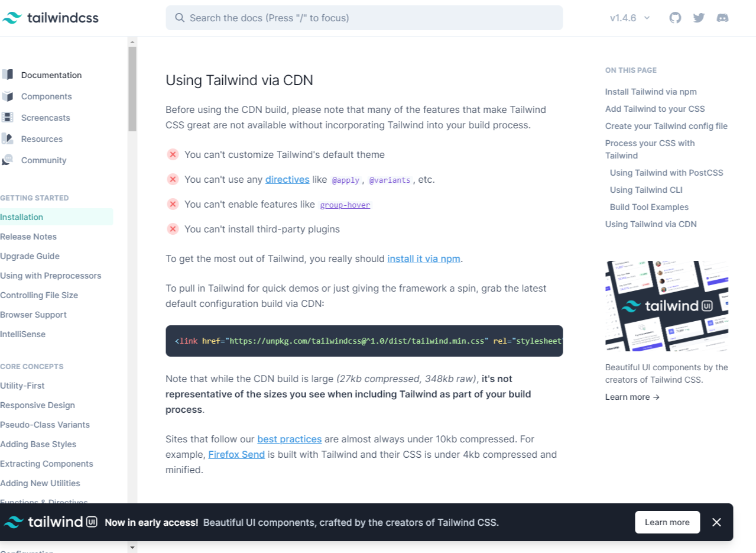Open Adding Base Styles page

(38, 444)
